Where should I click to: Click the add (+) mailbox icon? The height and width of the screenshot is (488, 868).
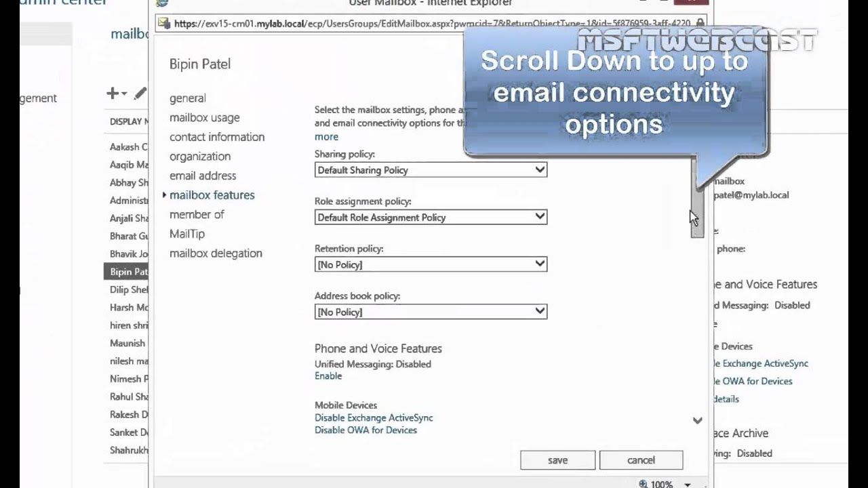(113, 94)
